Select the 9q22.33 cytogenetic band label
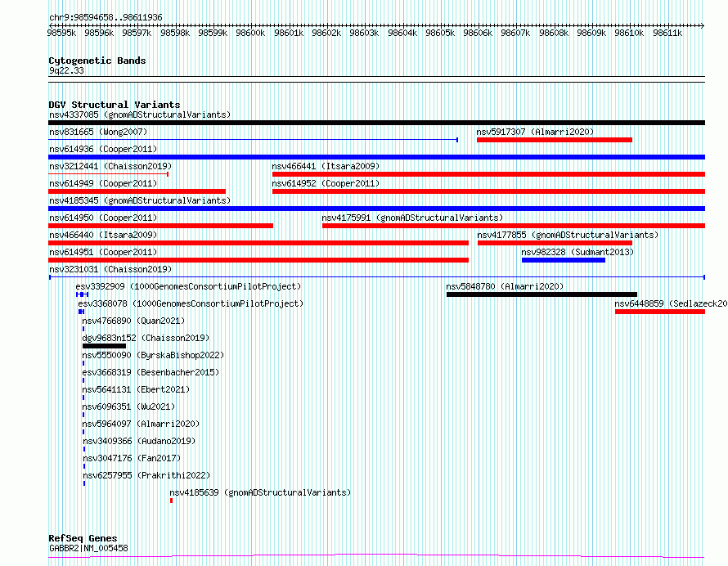This screenshot has width=728, height=566. tap(66, 71)
